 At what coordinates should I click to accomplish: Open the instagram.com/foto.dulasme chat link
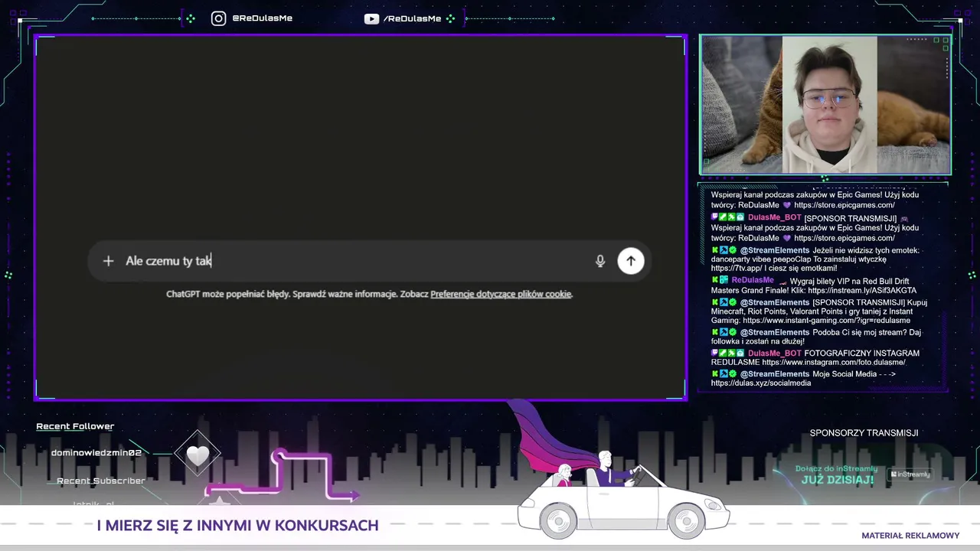[x=834, y=362]
